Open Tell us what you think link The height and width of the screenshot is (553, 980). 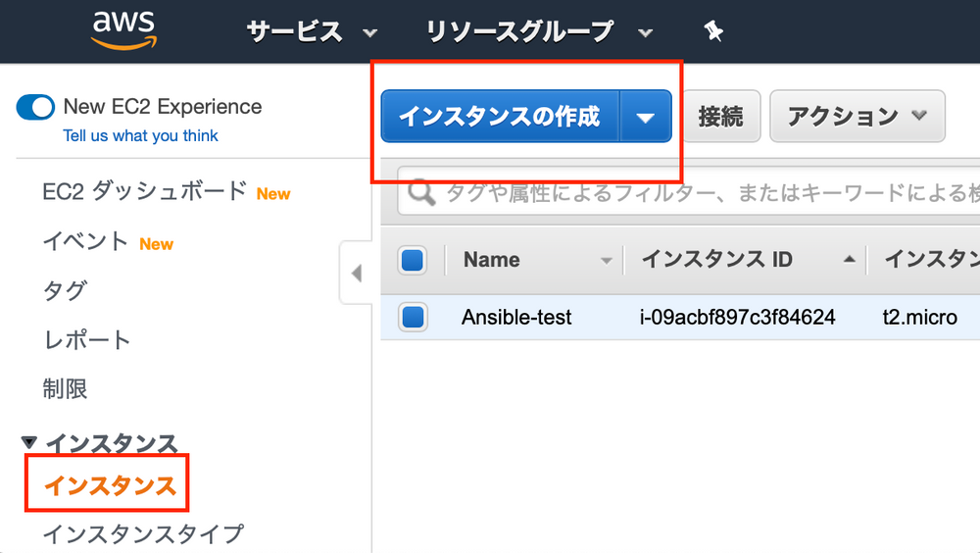click(140, 135)
